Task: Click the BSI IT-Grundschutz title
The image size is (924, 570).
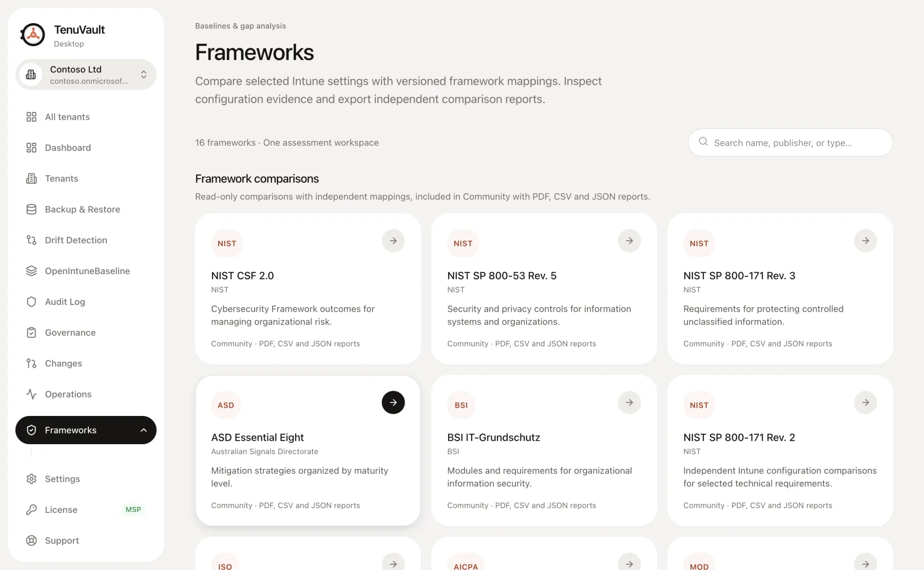Action: click(x=493, y=438)
